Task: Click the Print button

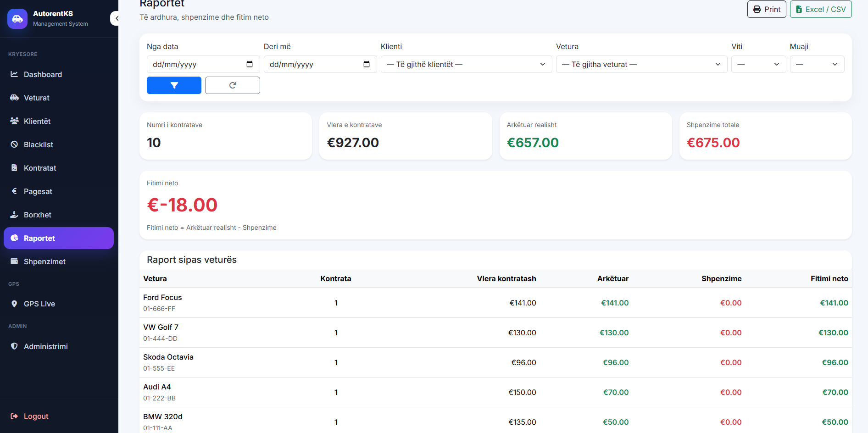Action: coord(767,9)
